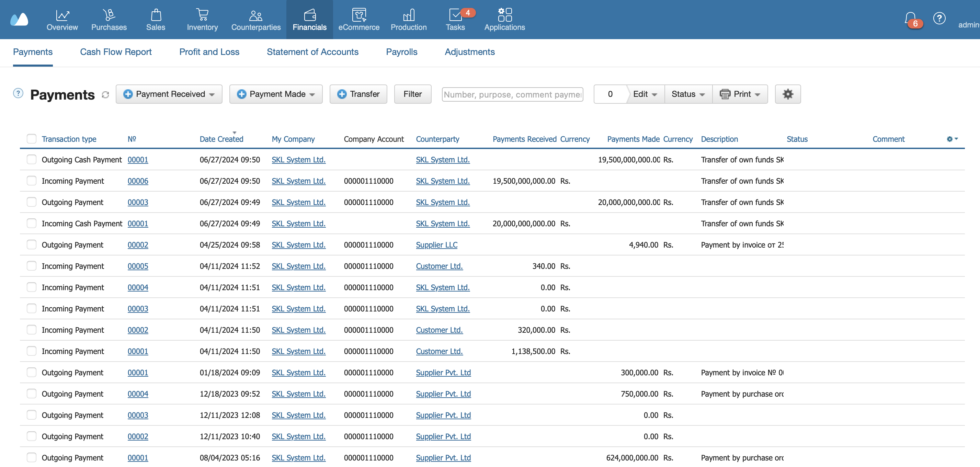Image resolution: width=980 pixels, height=467 pixels.
Task: Switch to Cash Flow Report tab
Action: coord(116,52)
